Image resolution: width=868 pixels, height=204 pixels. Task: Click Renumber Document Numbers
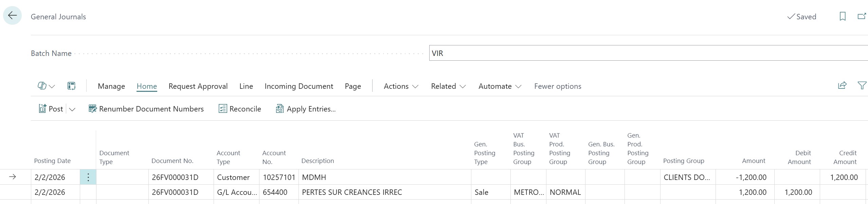(x=146, y=109)
